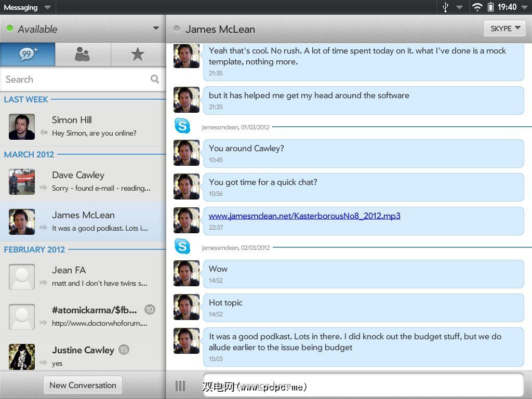Screen dimensions: 532x399
Task: Open the conversations tab with speech bubble icon
Action: tap(28, 54)
